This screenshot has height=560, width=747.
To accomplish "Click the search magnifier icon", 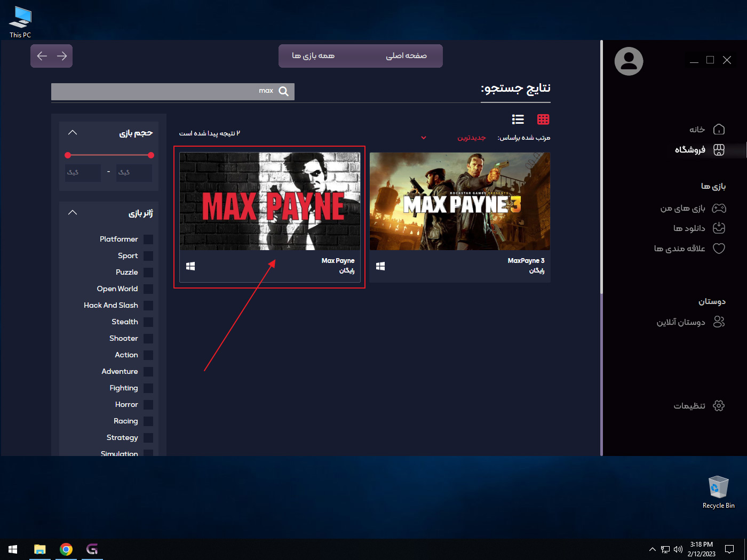I will [283, 91].
